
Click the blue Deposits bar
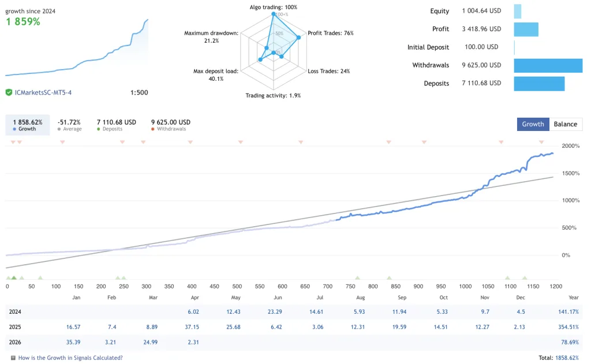click(539, 84)
